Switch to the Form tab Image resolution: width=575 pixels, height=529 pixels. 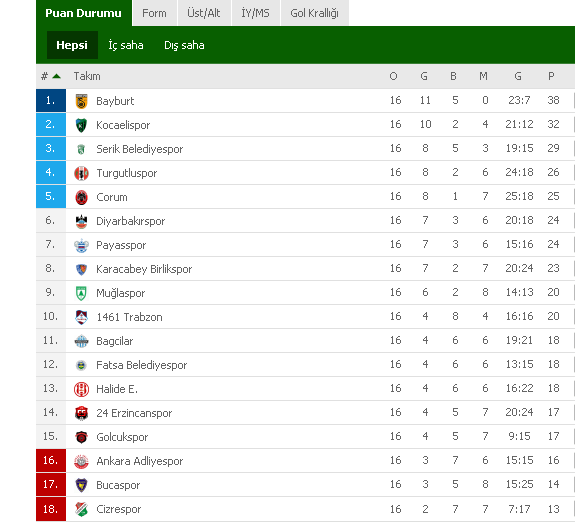click(154, 13)
